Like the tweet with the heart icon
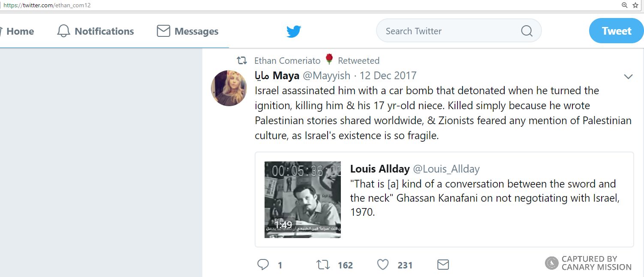 coord(383,265)
